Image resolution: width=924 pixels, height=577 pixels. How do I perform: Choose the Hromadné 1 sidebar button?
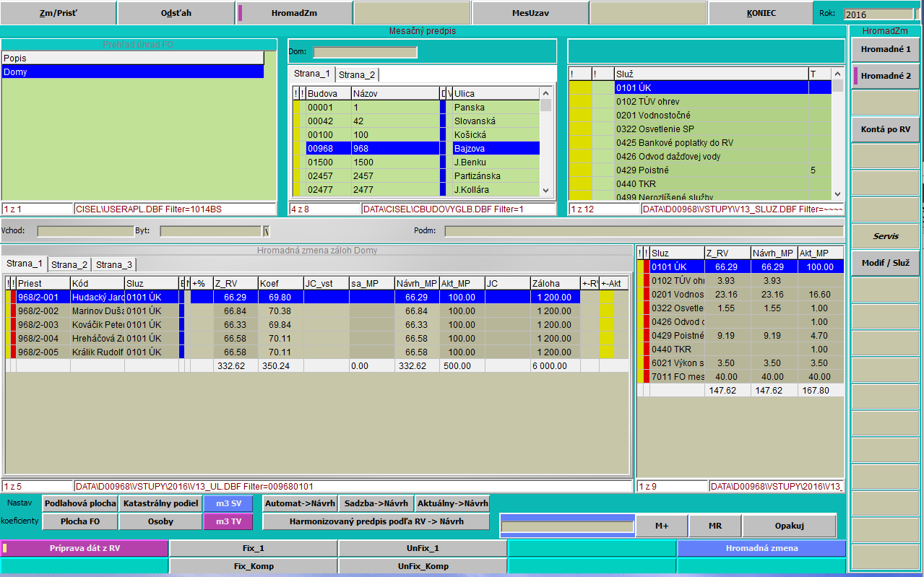(885, 50)
